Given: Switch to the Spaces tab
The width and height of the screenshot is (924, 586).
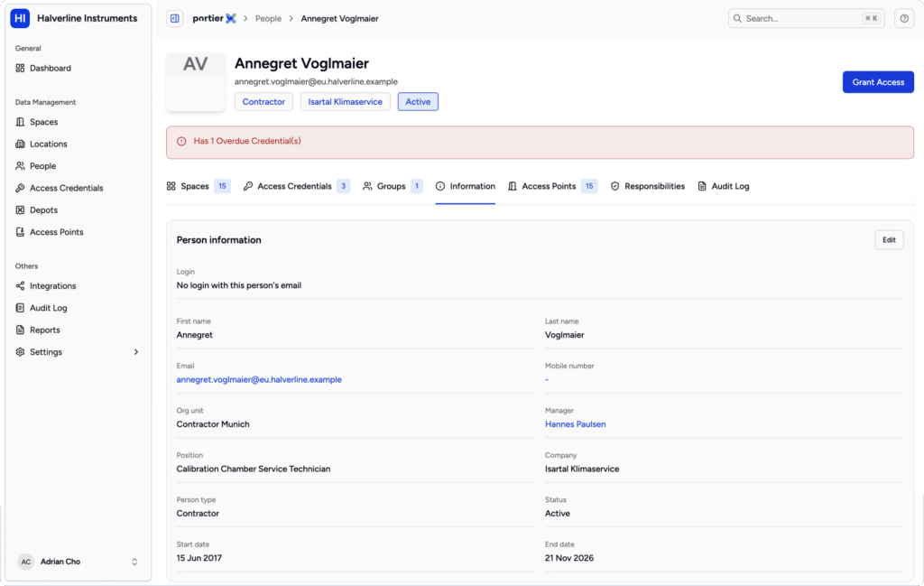Looking at the screenshot, I should [x=198, y=186].
